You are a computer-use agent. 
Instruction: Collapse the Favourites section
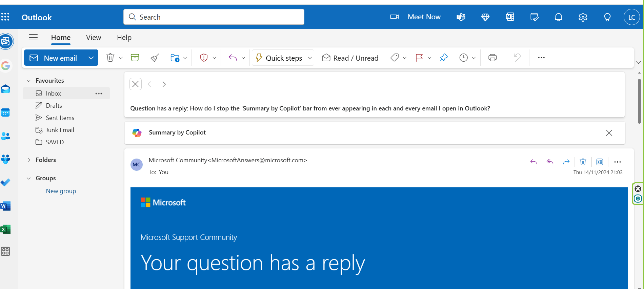[x=29, y=81]
